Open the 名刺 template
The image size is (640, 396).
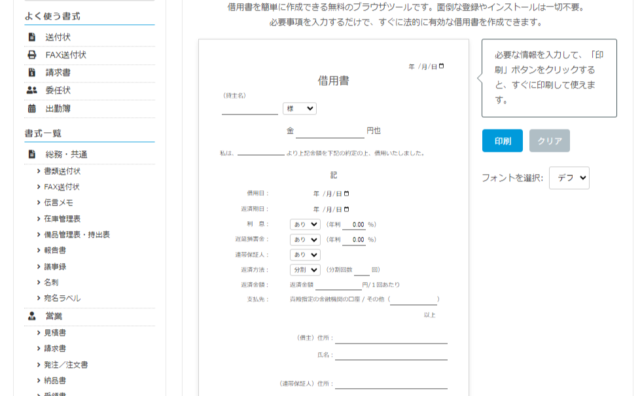[x=51, y=282]
